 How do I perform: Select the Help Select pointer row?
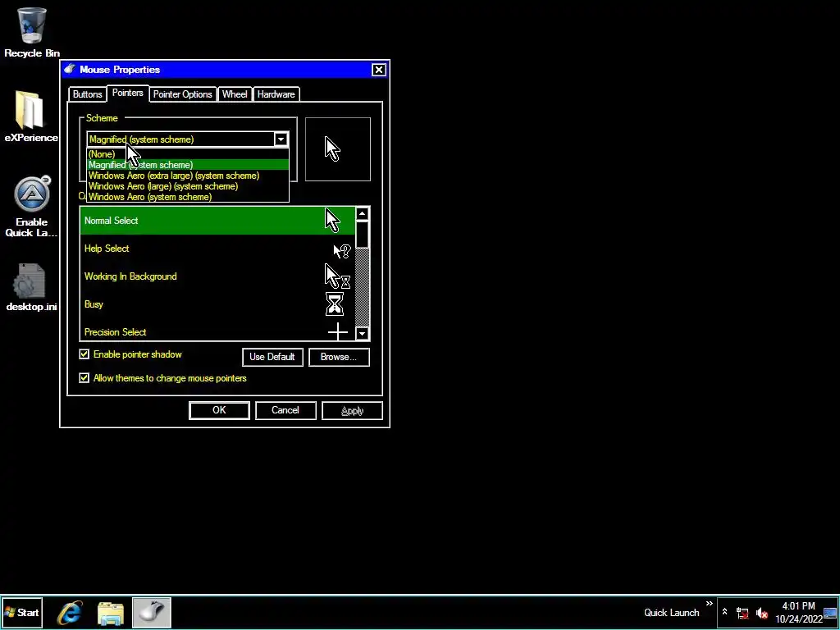pos(217,249)
